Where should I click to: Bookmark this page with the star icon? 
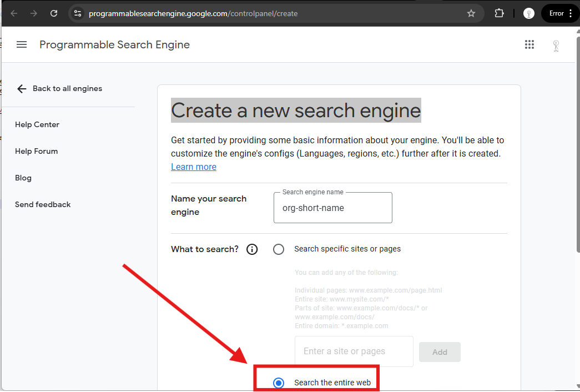pyautogui.click(x=471, y=13)
